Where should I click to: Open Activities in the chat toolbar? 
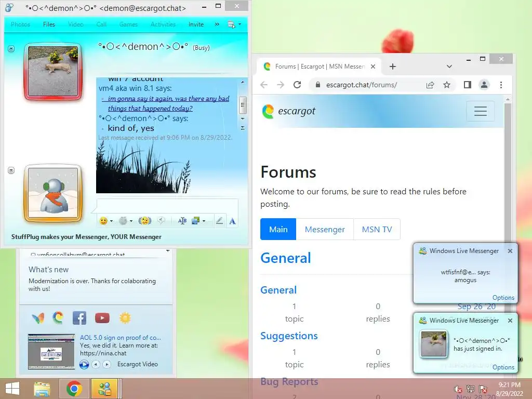coord(163,24)
